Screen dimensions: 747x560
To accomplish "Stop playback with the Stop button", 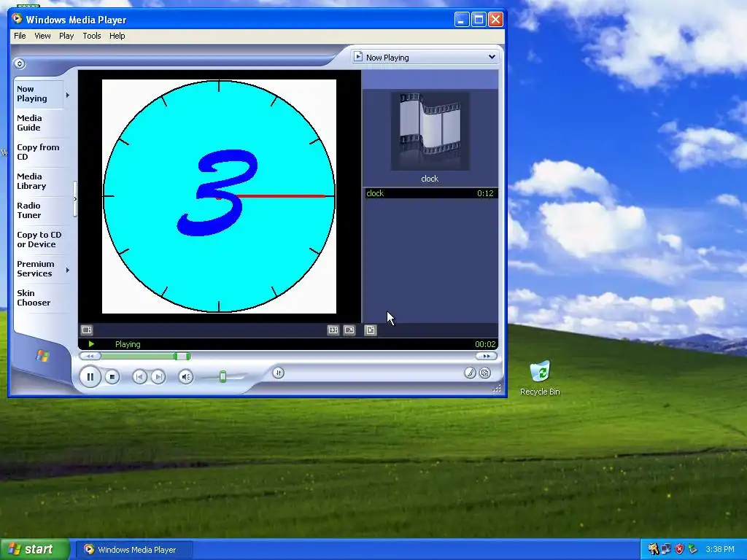I will click(112, 377).
